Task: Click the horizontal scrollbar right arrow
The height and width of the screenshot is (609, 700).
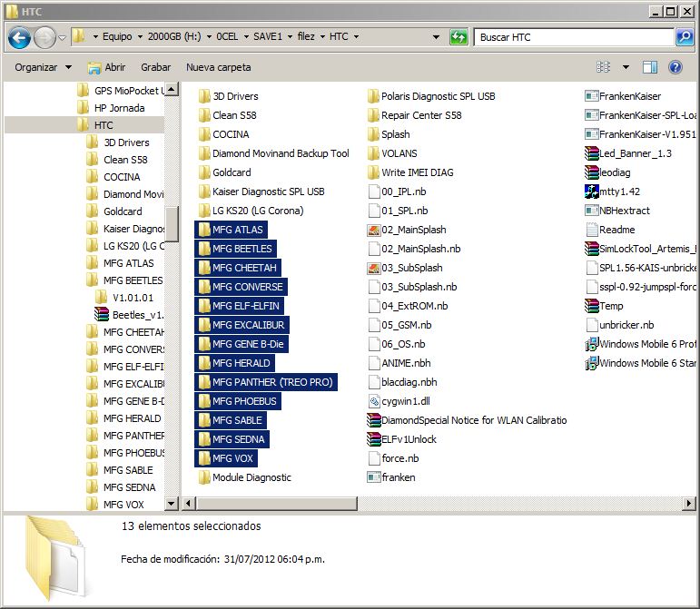Action: (x=689, y=503)
